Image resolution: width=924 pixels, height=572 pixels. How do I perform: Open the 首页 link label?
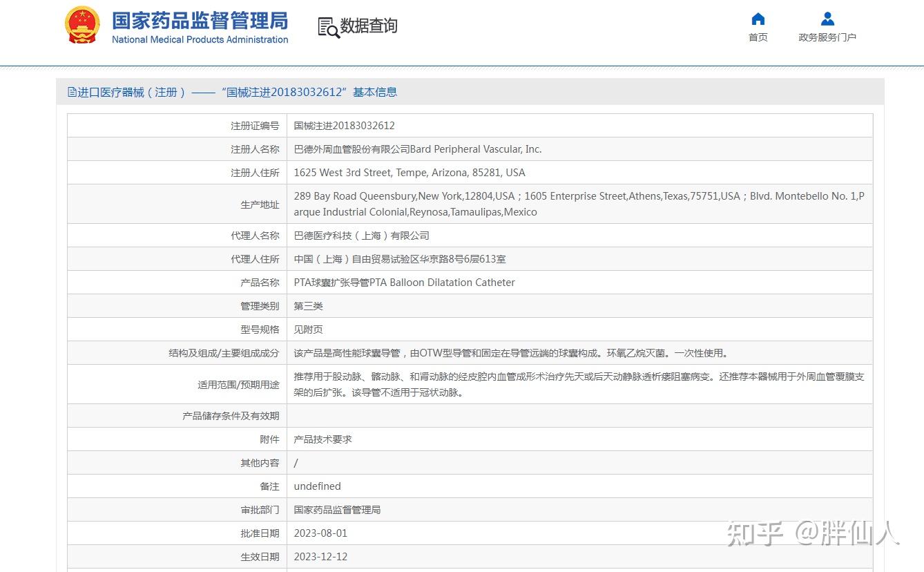(x=758, y=37)
